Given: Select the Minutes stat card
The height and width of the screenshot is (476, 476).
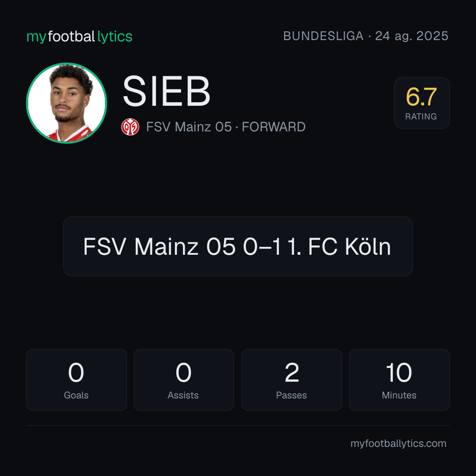Looking at the screenshot, I should pyautogui.click(x=399, y=380).
